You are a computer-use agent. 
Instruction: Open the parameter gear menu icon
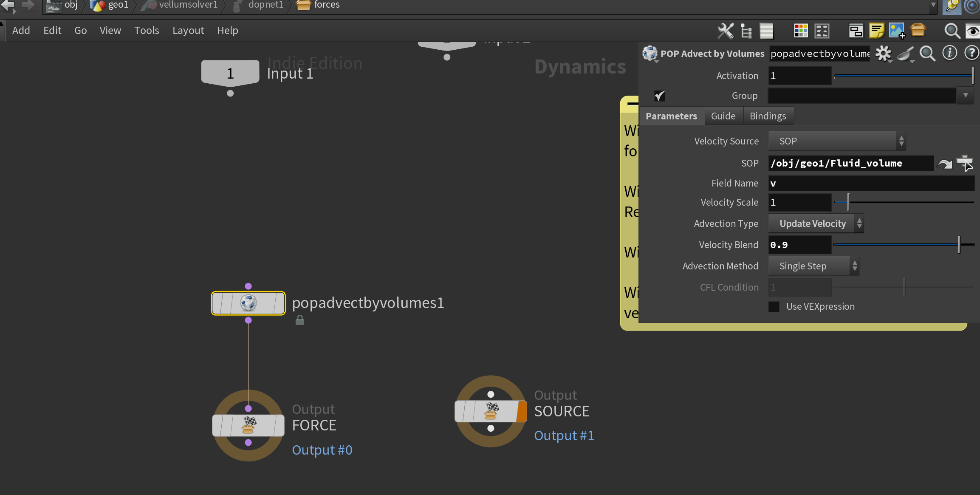pos(883,54)
